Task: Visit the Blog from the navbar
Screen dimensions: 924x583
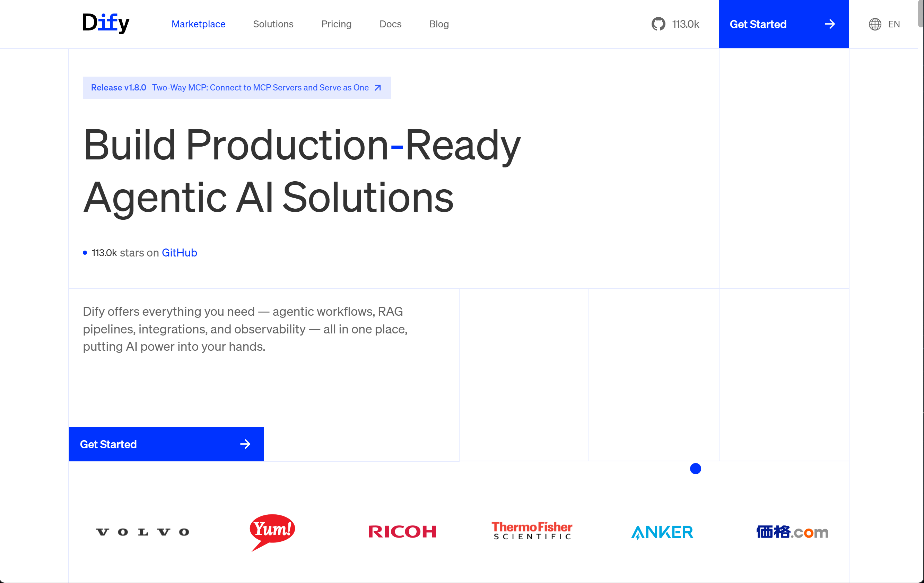Action: click(439, 24)
